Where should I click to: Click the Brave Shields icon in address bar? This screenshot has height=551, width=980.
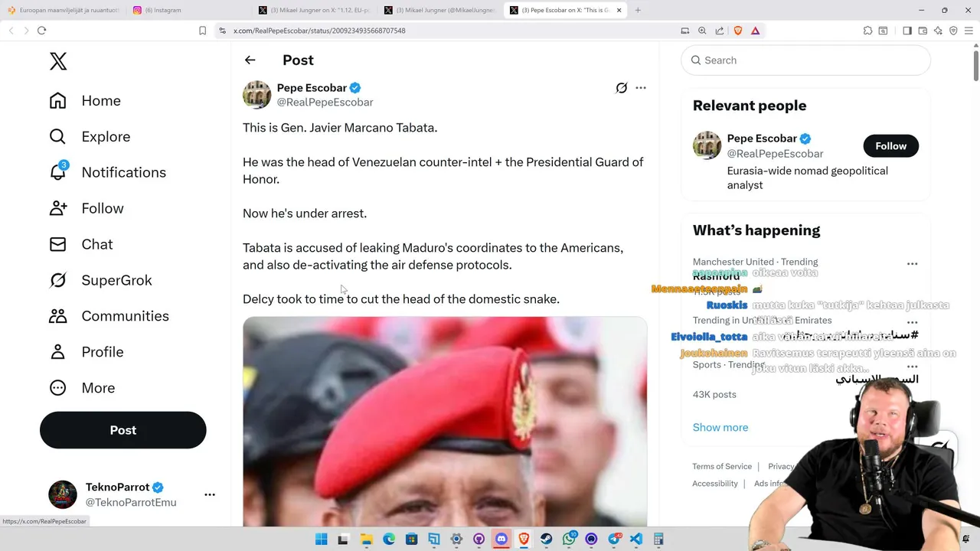(x=738, y=31)
